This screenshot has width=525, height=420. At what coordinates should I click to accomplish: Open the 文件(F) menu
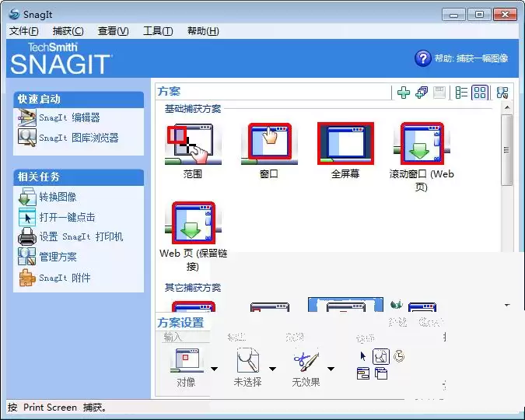pos(24,31)
